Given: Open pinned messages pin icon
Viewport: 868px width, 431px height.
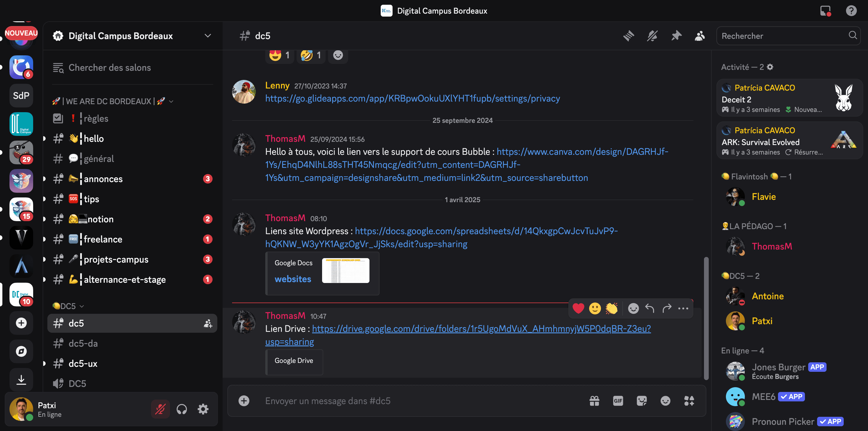Looking at the screenshot, I should pyautogui.click(x=676, y=36).
